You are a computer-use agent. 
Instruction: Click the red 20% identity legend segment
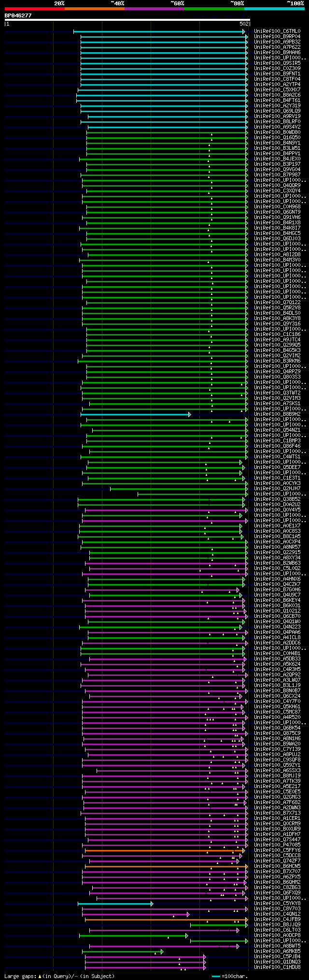point(34,9)
